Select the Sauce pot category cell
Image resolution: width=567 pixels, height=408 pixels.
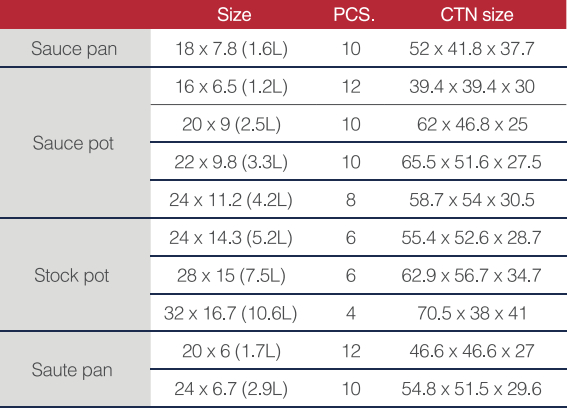tap(75, 143)
